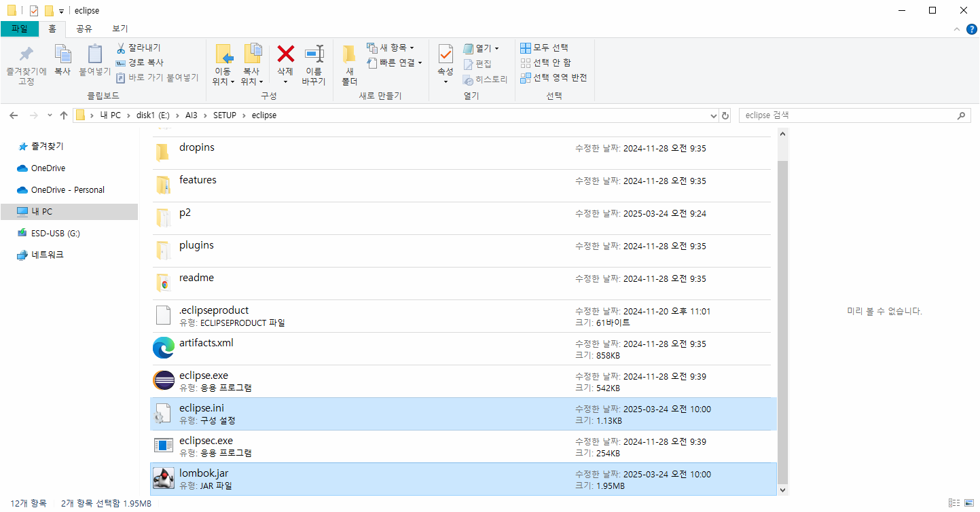Open address bar history dropdown arrow
The height and width of the screenshot is (512, 980).
[713, 115]
